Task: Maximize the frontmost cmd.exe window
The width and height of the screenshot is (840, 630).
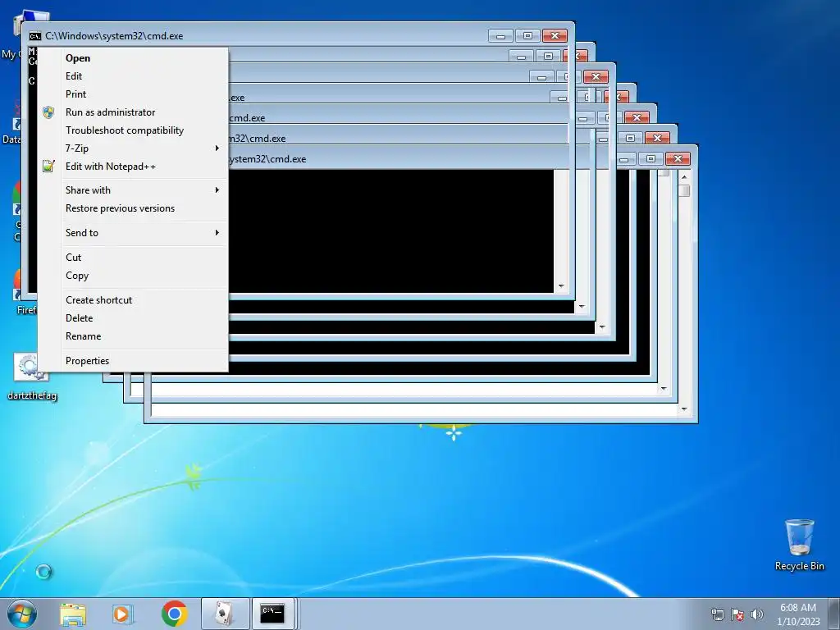Action: point(527,36)
